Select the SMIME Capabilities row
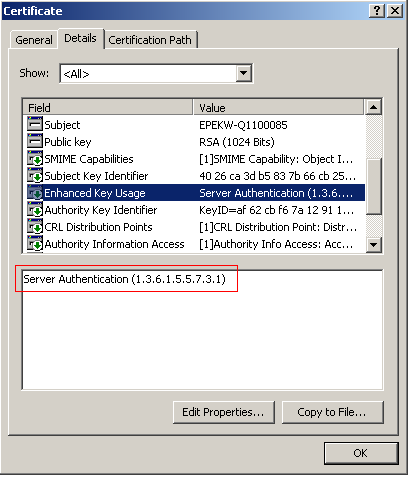410x477 pixels. [x=194, y=159]
